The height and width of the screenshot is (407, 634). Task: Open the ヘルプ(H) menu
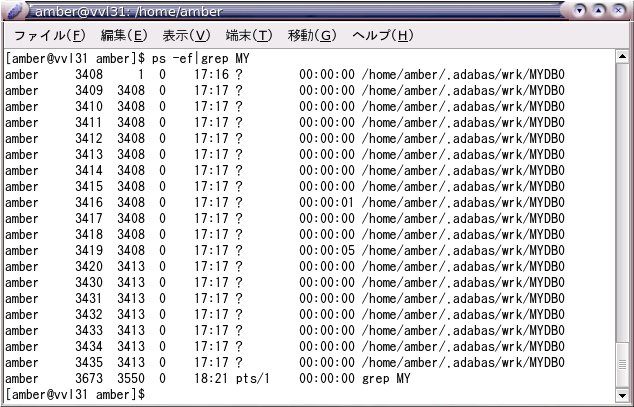click(383, 36)
